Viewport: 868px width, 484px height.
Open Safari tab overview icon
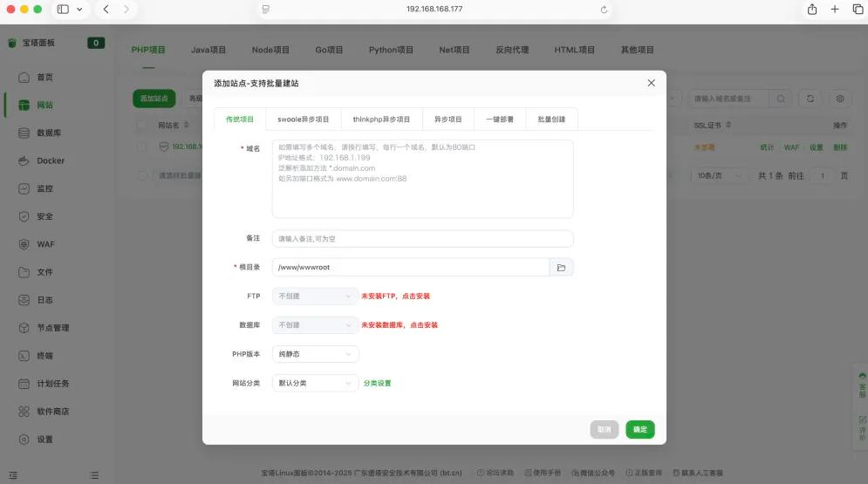(x=858, y=9)
